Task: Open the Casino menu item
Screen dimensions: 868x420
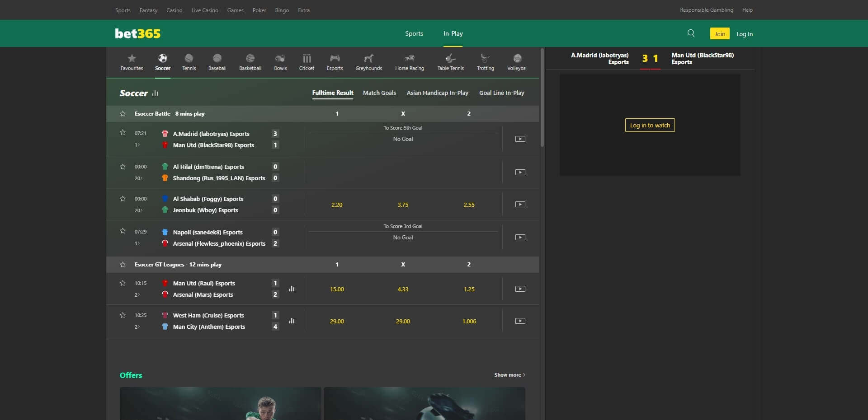Action: 175,10
